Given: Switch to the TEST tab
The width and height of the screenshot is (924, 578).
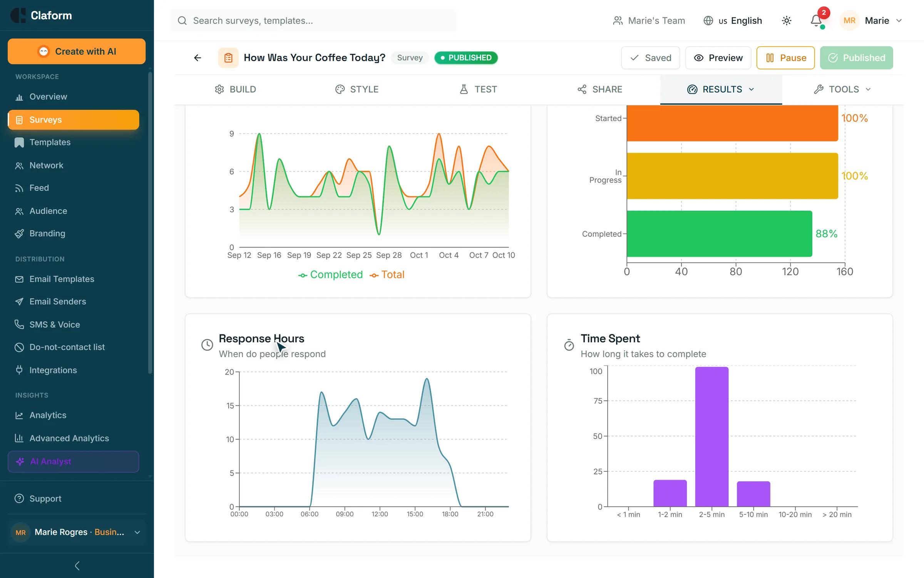Looking at the screenshot, I should point(478,89).
